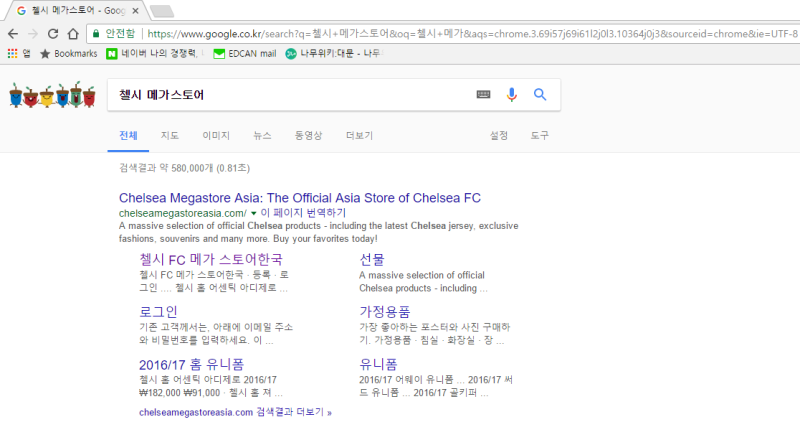The image size is (800, 422).
Task: Open the on-screen keyboard input tool
Action: tap(483, 94)
